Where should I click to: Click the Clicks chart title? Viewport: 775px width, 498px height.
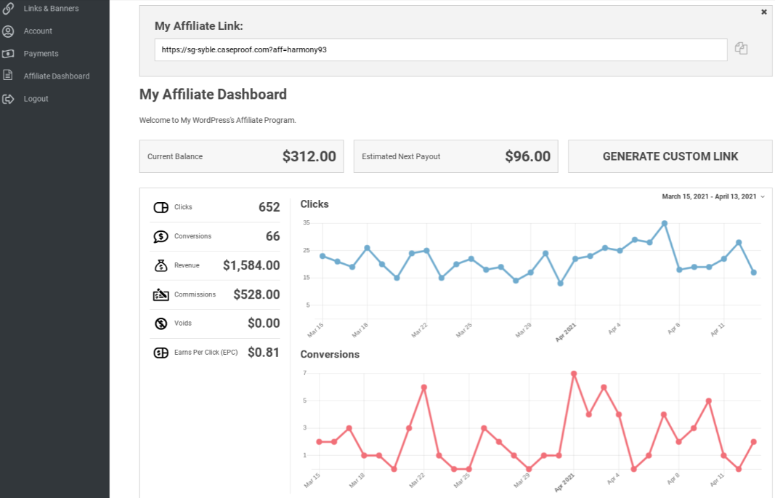pos(314,204)
